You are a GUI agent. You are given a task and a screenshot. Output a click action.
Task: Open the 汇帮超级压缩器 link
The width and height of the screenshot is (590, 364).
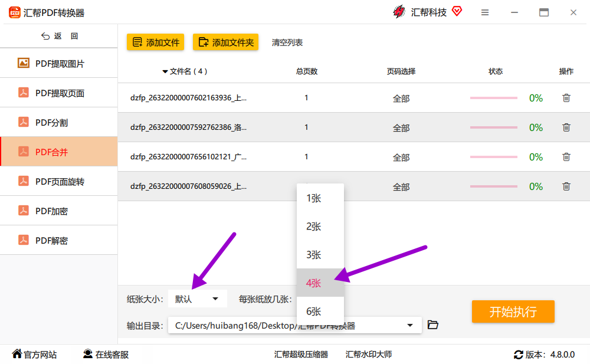point(301,354)
